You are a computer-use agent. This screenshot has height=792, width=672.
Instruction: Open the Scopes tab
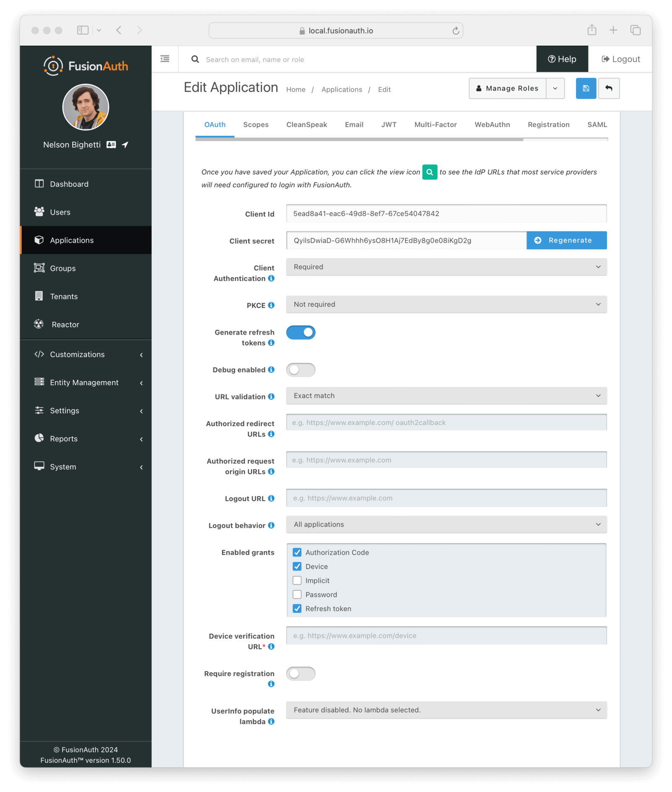255,124
